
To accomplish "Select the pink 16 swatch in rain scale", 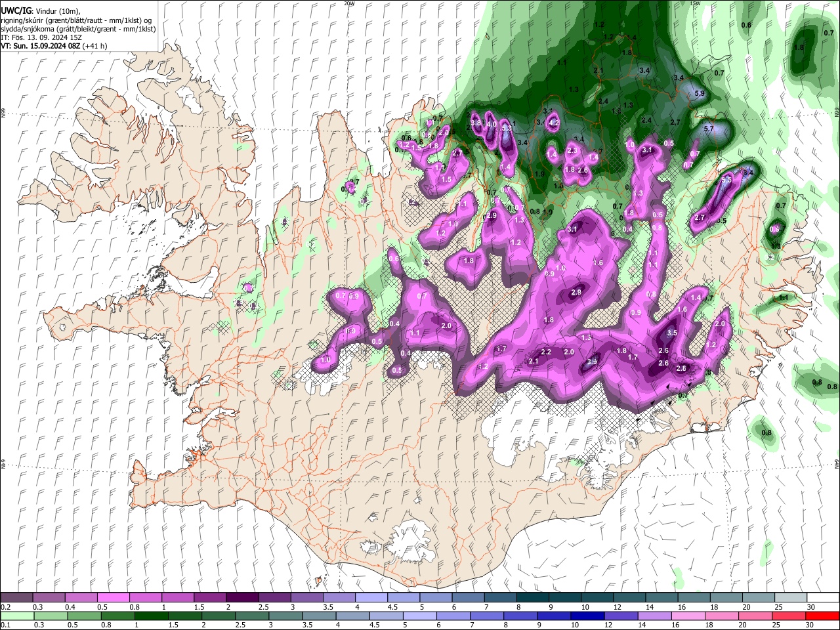I will pos(688,616).
